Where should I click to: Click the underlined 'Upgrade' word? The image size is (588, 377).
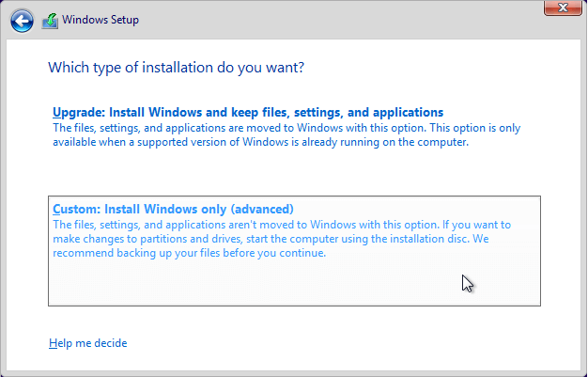coord(73,112)
